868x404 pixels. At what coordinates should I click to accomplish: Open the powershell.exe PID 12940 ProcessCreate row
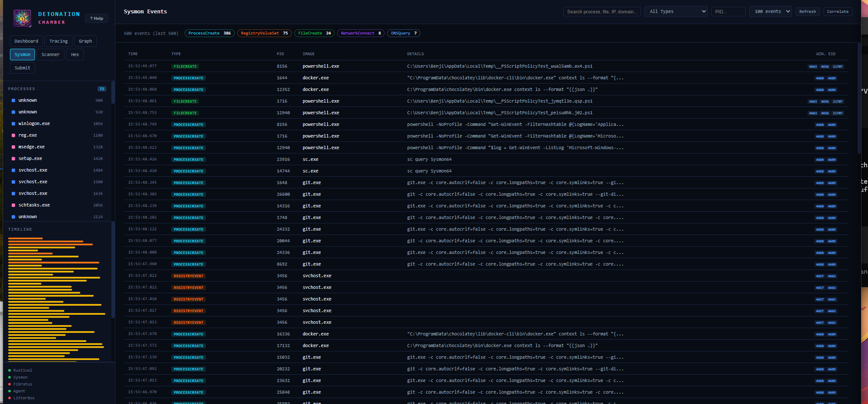[486, 148]
